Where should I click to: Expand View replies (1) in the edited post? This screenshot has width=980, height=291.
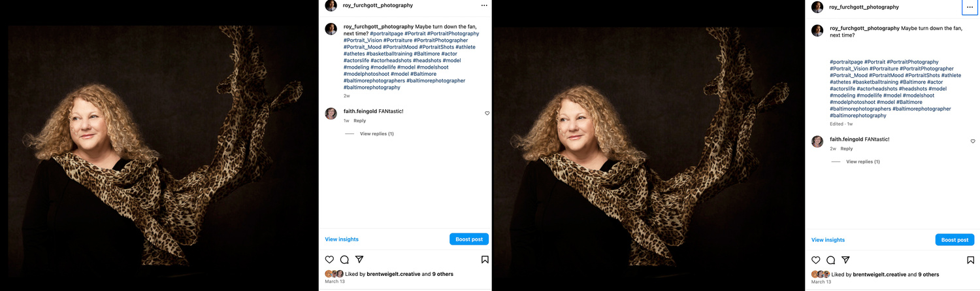863,162
